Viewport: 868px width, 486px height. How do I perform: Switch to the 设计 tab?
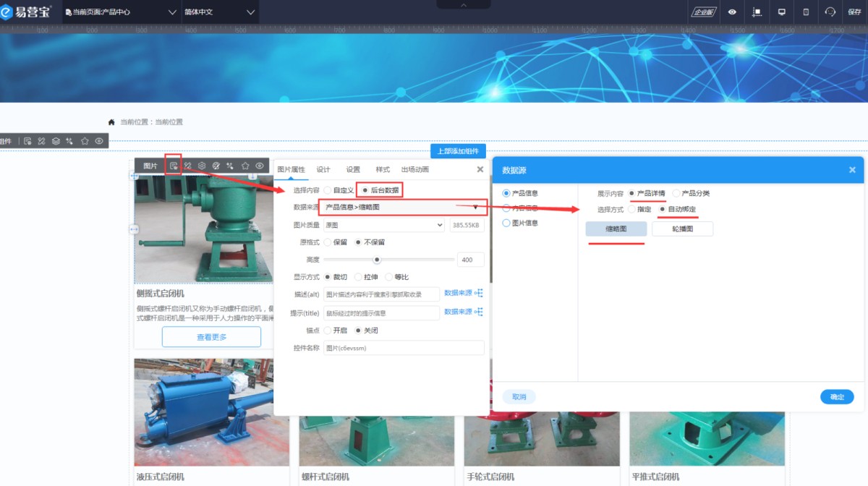323,169
